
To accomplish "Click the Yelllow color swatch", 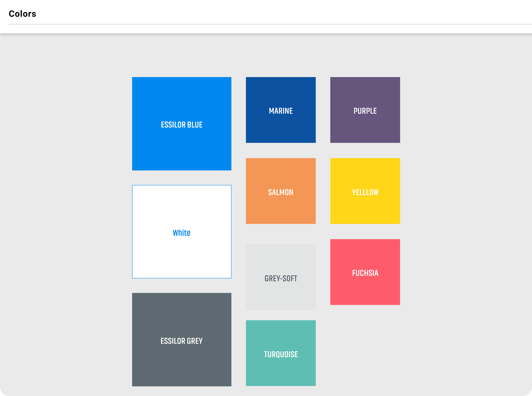I will [x=365, y=209].
